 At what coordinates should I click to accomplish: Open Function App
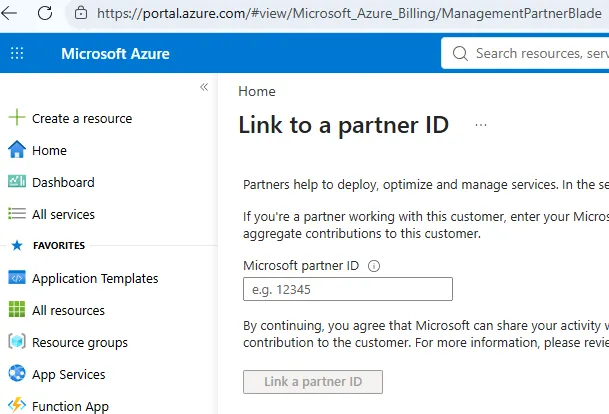(x=70, y=406)
